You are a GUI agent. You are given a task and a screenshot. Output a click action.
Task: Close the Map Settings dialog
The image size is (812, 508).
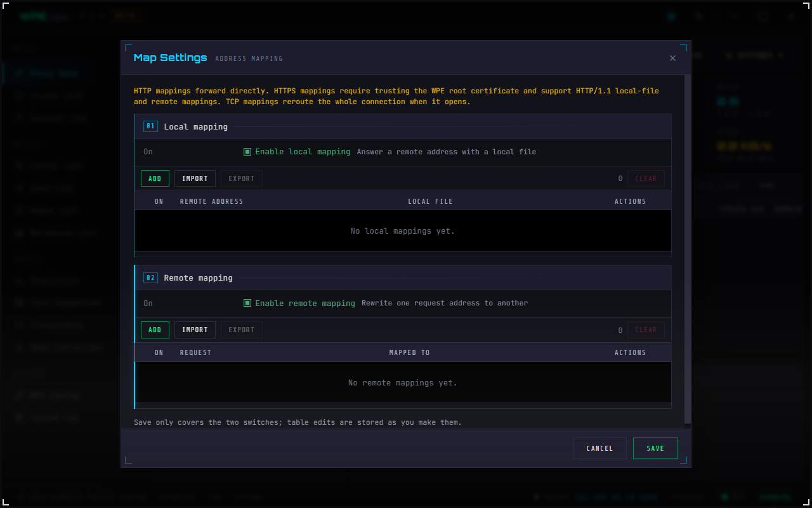pyautogui.click(x=672, y=58)
